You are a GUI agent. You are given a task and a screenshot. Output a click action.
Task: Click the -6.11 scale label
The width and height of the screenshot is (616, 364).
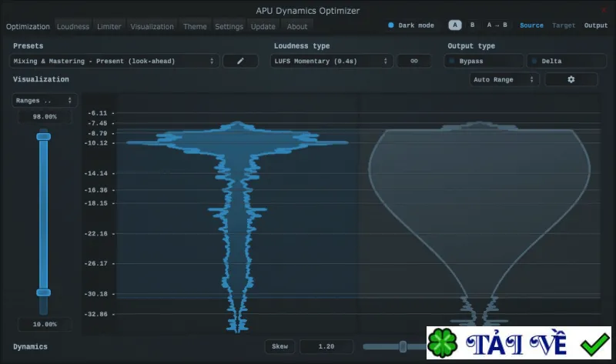[98, 113]
